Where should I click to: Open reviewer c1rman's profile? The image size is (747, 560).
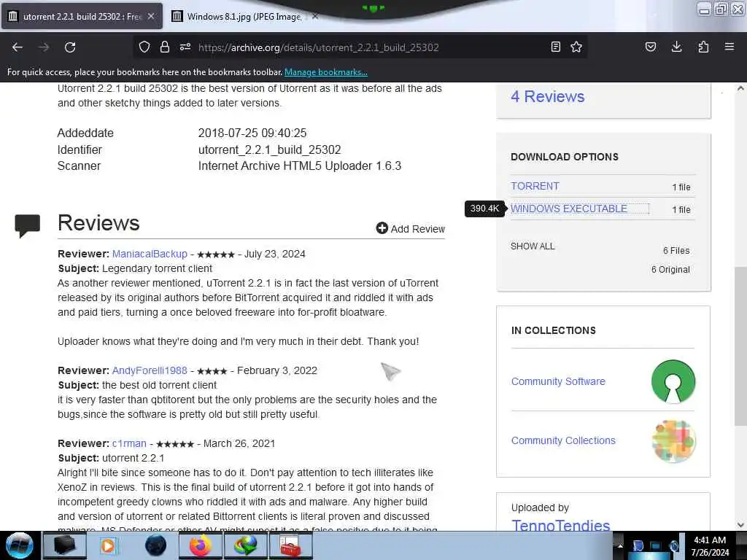tap(129, 443)
